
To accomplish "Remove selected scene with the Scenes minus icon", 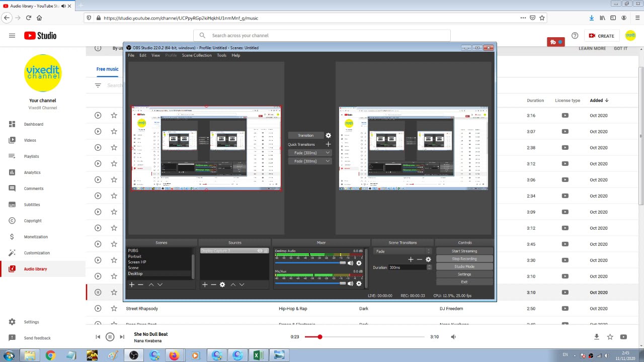I will (x=141, y=285).
